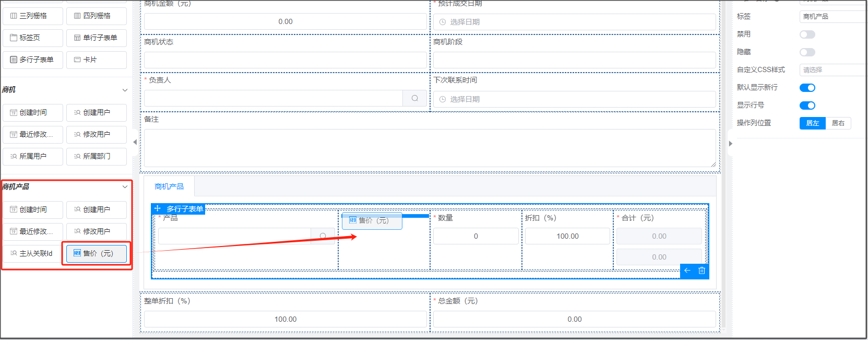This screenshot has width=868, height=340.
Task: Click the move handle icon of 多行子表单
Action: (x=158, y=208)
